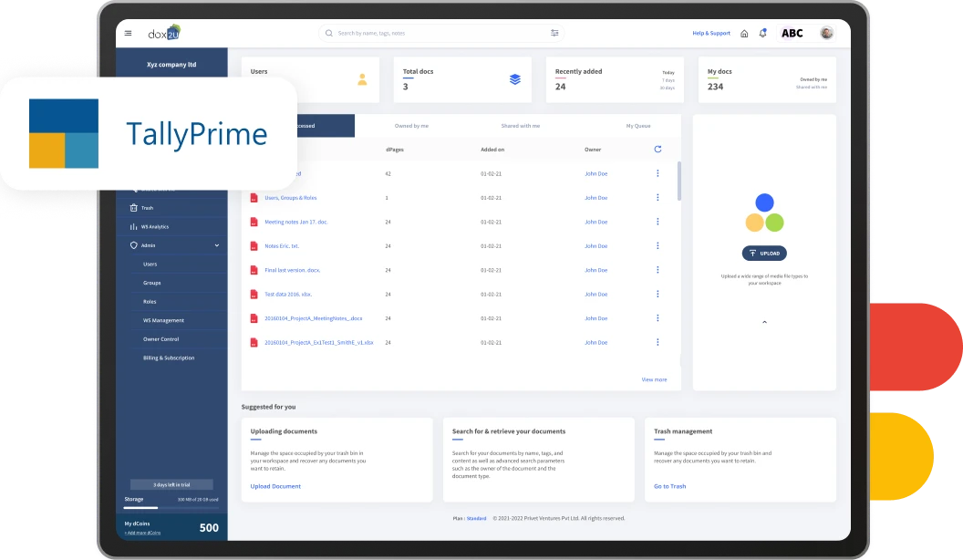Open WS Analytics in the sidebar
This screenshot has width=963, height=560.
[x=154, y=226]
